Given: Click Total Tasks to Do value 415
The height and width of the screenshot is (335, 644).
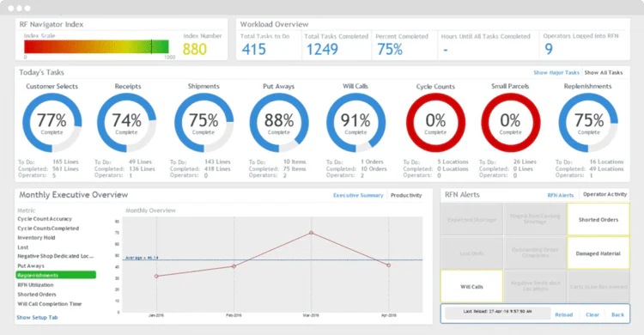Looking at the screenshot, I should pos(254,50).
